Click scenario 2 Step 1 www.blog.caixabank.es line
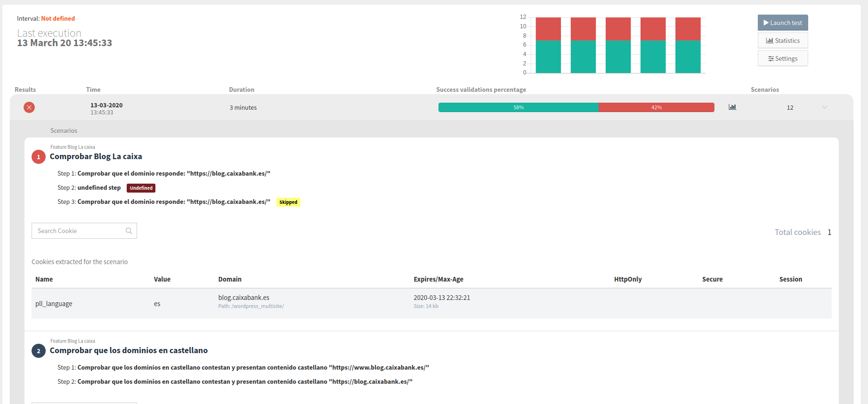Screen dimensions: 868x404 (243, 367)
